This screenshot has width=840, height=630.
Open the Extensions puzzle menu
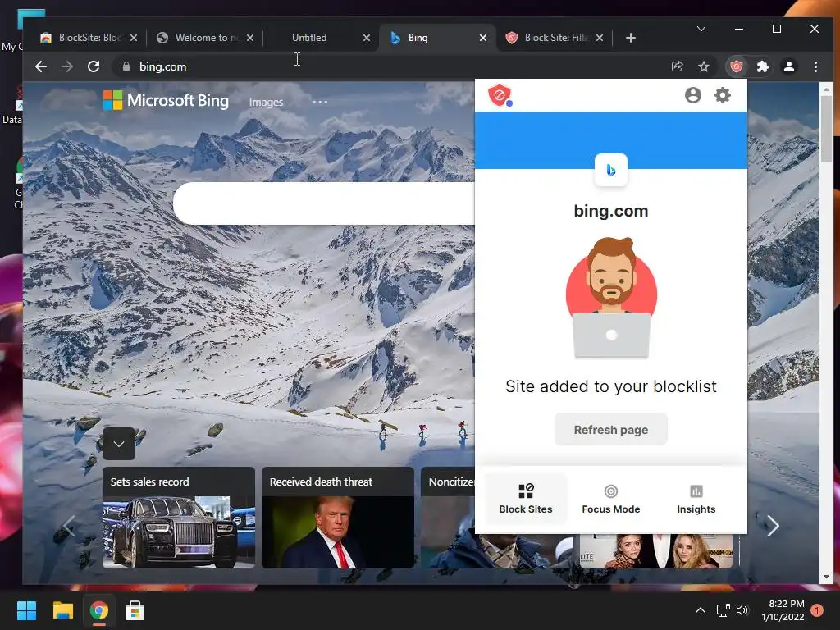tap(762, 66)
